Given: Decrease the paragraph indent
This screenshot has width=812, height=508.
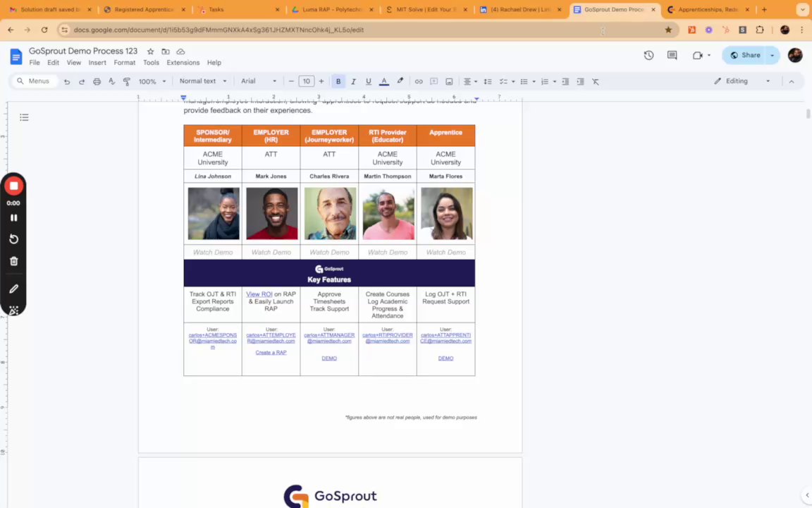Looking at the screenshot, I should click(x=565, y=81).
